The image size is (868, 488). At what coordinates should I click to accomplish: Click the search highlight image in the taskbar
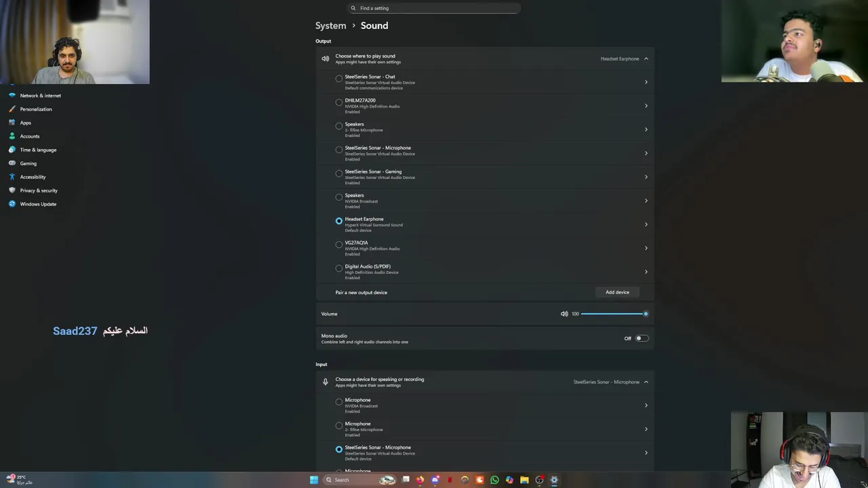387,480
